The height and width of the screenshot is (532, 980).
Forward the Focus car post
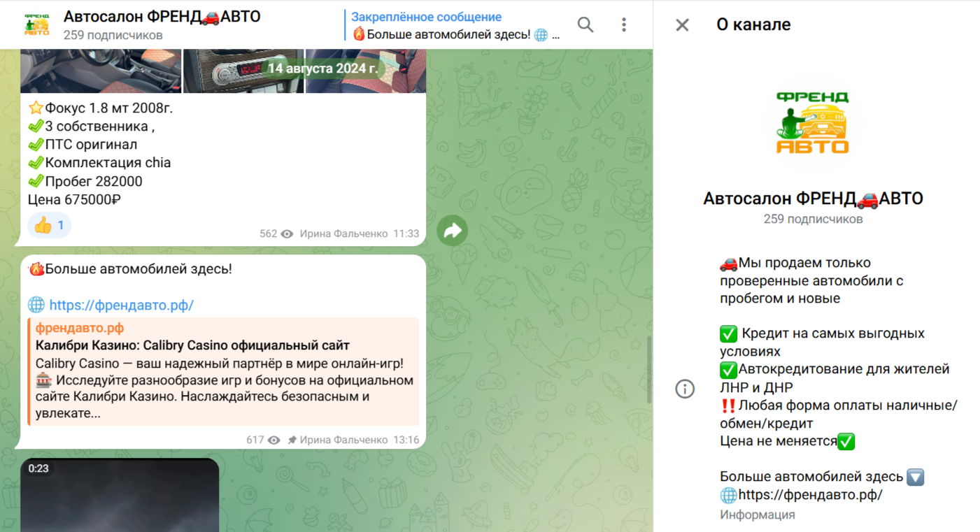coord(453,230)
